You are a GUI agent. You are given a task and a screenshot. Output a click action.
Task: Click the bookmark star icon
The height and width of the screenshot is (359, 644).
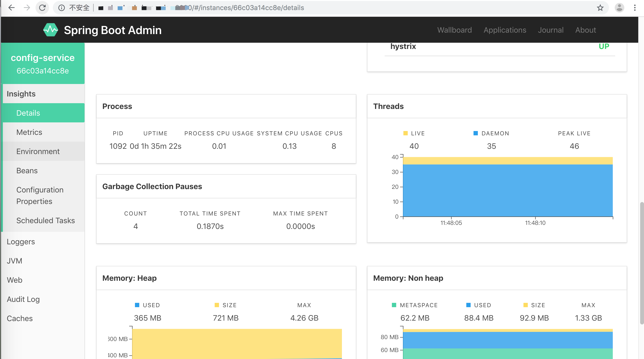click(600, 8)
